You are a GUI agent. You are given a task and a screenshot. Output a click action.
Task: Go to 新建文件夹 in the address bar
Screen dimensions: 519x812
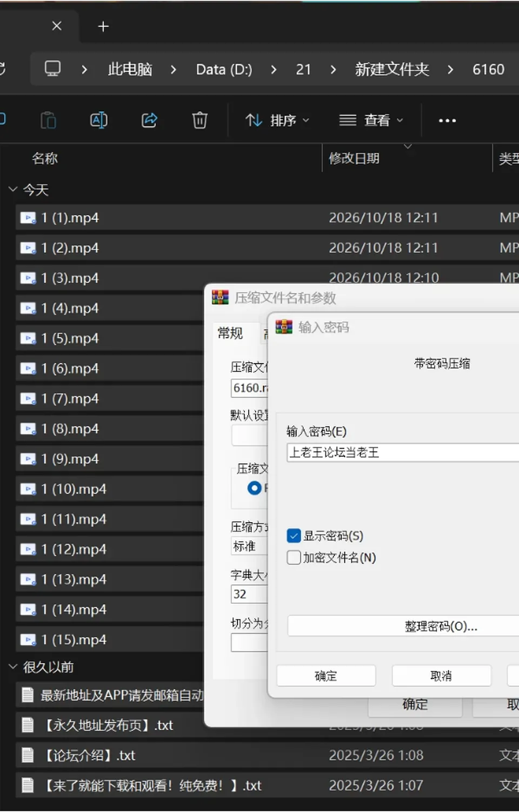pos(392,69)
